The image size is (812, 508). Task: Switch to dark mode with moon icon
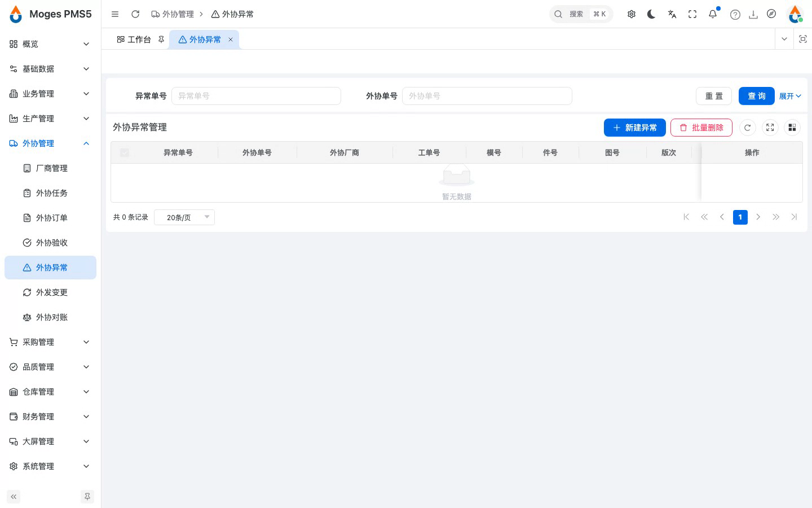coord(651,14)
